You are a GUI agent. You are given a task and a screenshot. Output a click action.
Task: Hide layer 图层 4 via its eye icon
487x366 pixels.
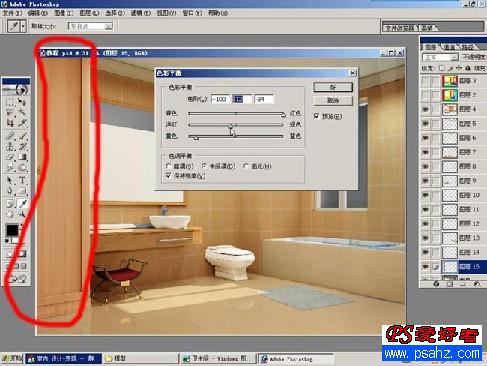pyautogui.click(x=425, y=109)
